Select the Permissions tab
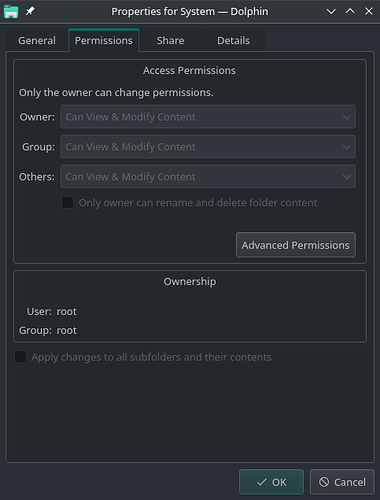 point(104,40)
